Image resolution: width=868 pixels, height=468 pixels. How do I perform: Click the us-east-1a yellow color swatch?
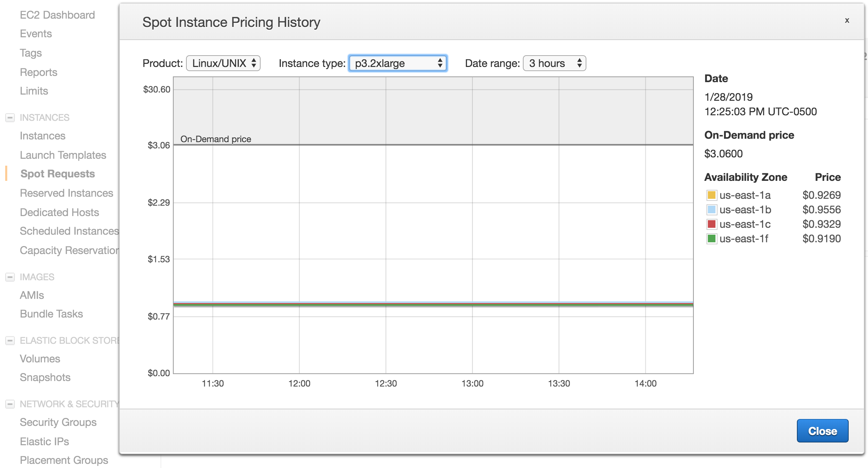[x=711, y=195]
